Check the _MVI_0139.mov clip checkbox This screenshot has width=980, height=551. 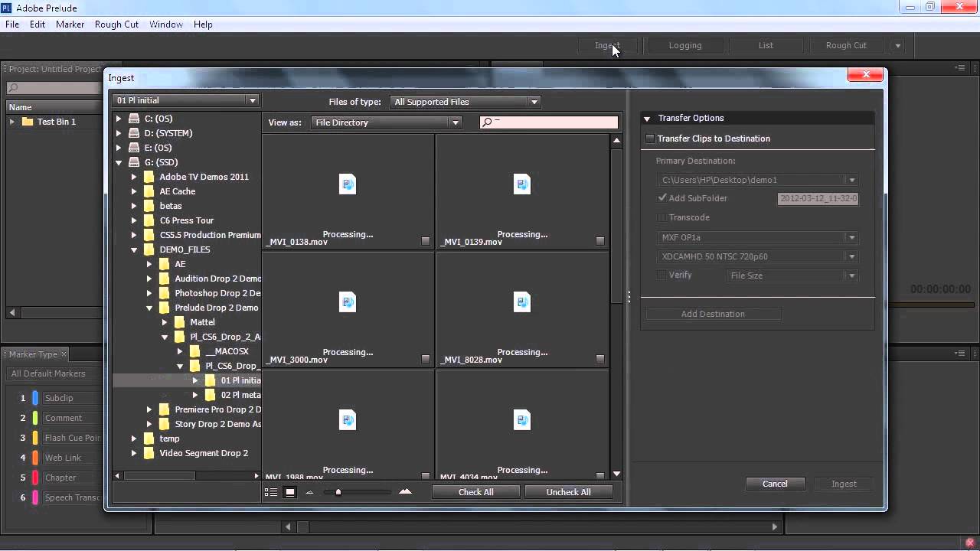point(600,241)
